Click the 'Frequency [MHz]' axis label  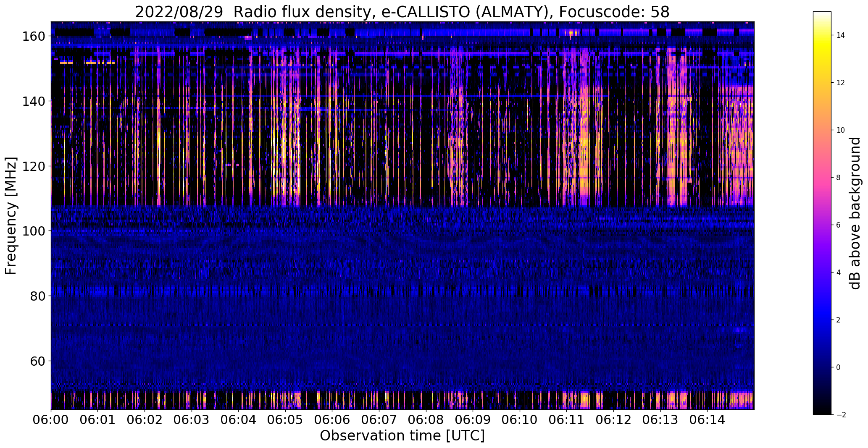click(x=11, y=216)
